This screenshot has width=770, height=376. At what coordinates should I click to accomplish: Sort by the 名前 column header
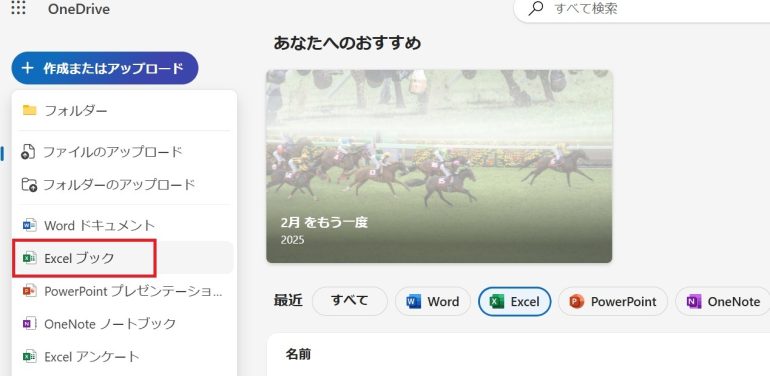tap(298, 354)
